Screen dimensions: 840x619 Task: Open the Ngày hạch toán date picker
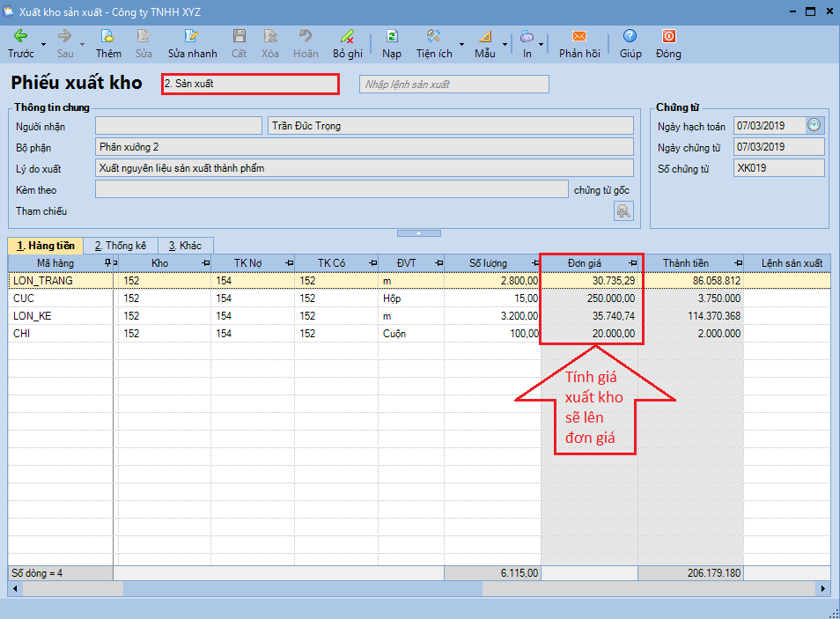(814, 125)
